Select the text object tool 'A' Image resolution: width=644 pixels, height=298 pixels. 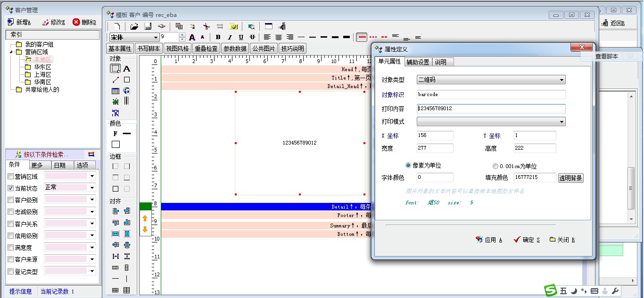coord(126,69)
